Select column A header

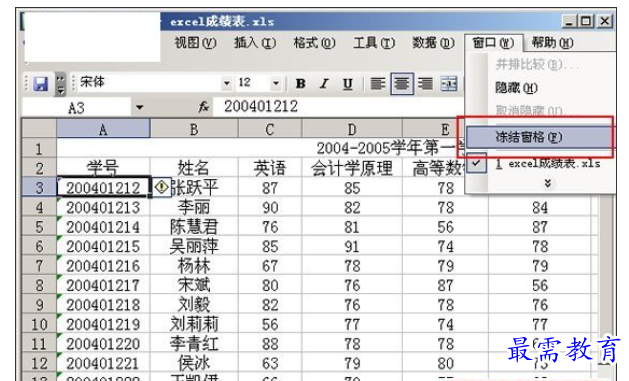103,129
